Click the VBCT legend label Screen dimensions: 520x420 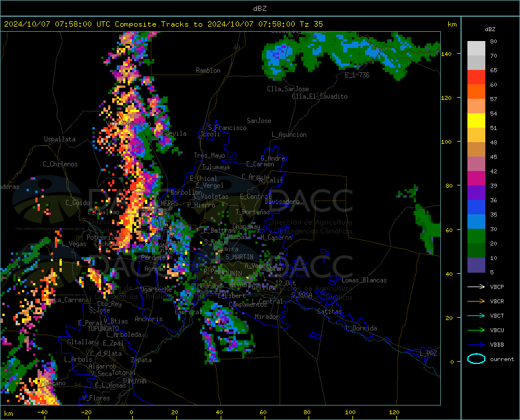(497, 316)
